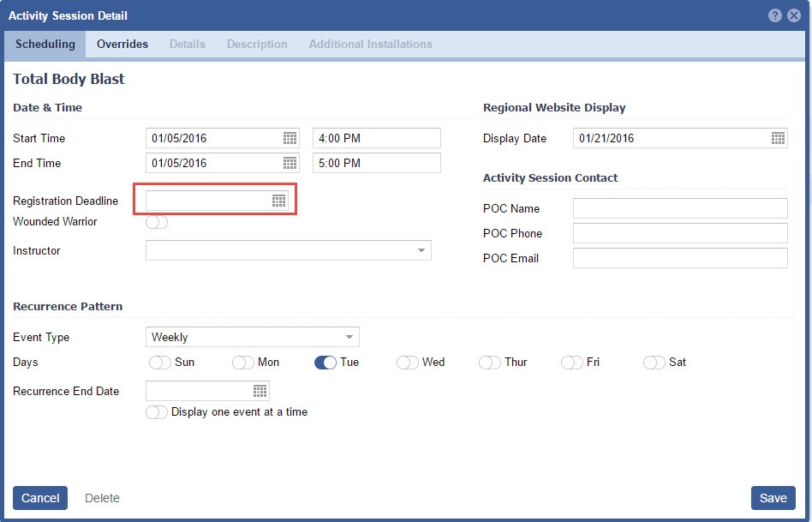
Task: Open the End Time calendar picker
Action: (x=290, y=163)
